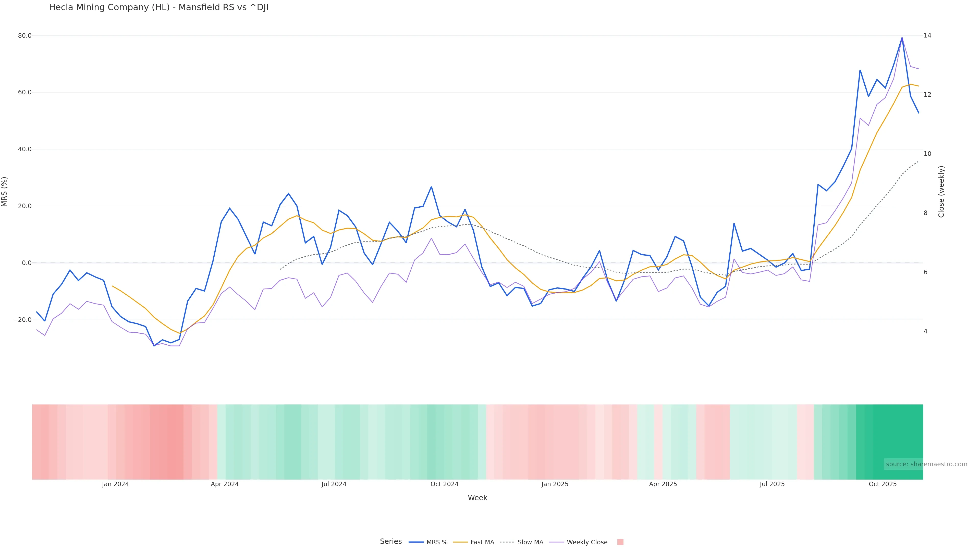980x551 pixels.
Task: Click the highest peak of MRS % line
Action: [x=902, y=38]
